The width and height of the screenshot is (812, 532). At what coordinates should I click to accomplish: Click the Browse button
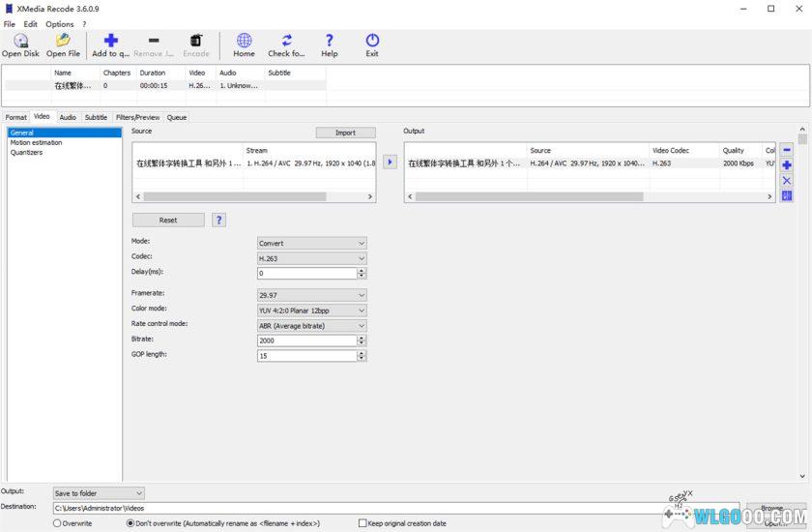(774, 508)
